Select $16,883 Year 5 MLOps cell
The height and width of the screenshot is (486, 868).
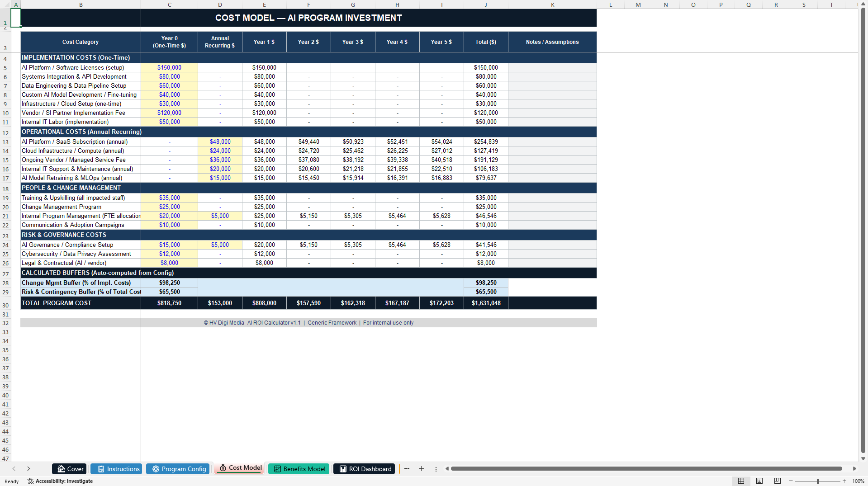tap(441, 178)
